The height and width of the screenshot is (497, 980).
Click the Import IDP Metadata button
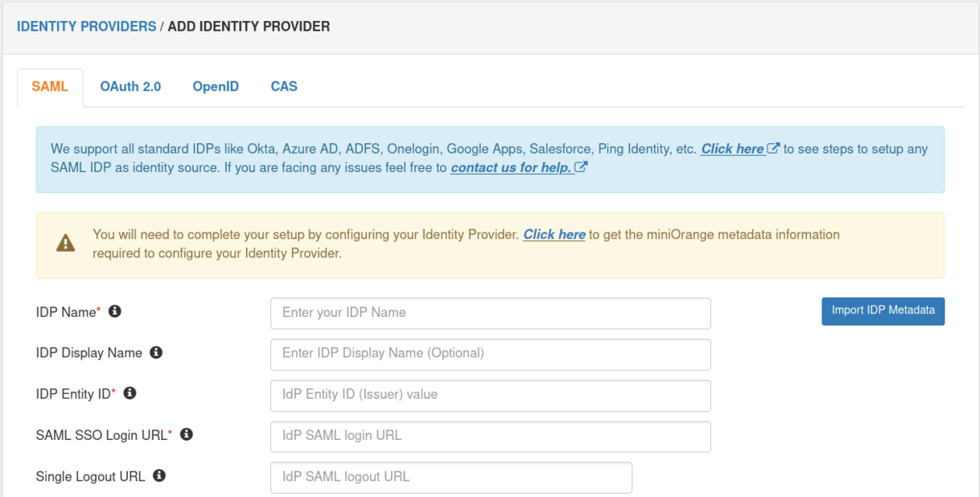883,311
